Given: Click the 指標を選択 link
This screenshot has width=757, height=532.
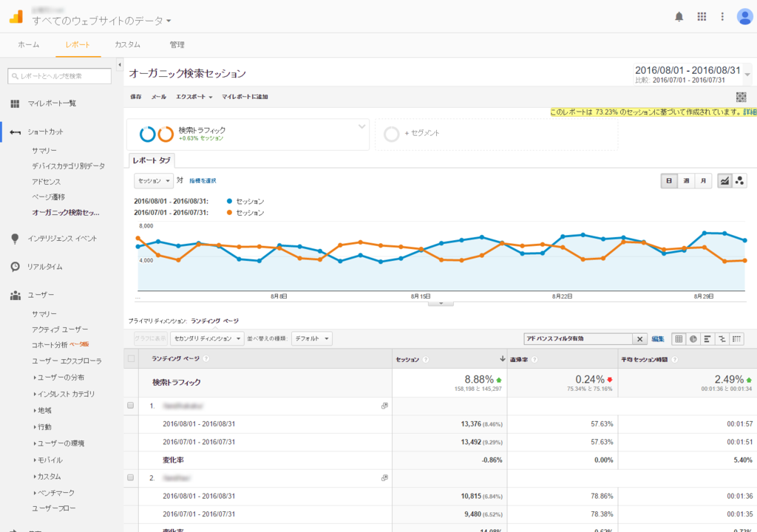Looking at the screenshot, I should pos(203,180).
